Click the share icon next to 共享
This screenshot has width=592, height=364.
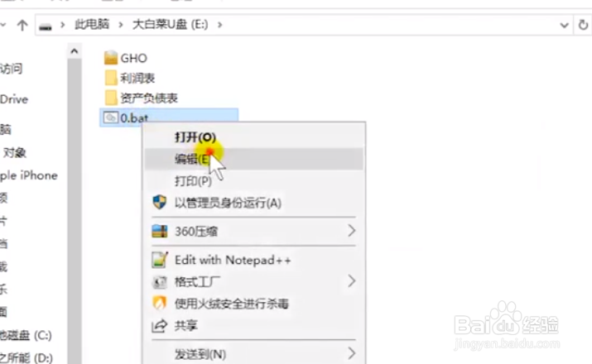pyautogui.click(x=159, y=325)
